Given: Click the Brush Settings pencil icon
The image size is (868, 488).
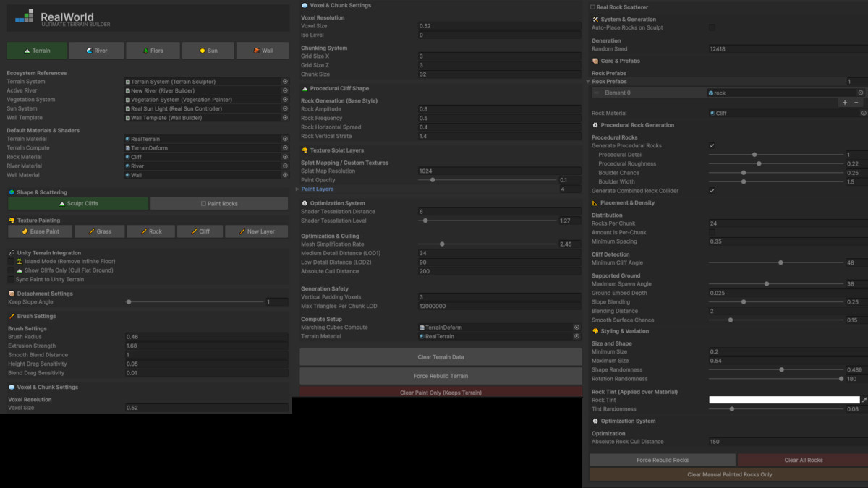Looking at the screenshot, I should (12, 316).
